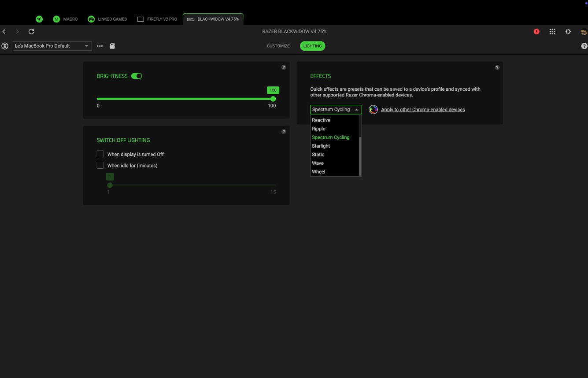588x378 pixels.
Task: Choose Starlight from the effects list
Action: pos(335,146)
